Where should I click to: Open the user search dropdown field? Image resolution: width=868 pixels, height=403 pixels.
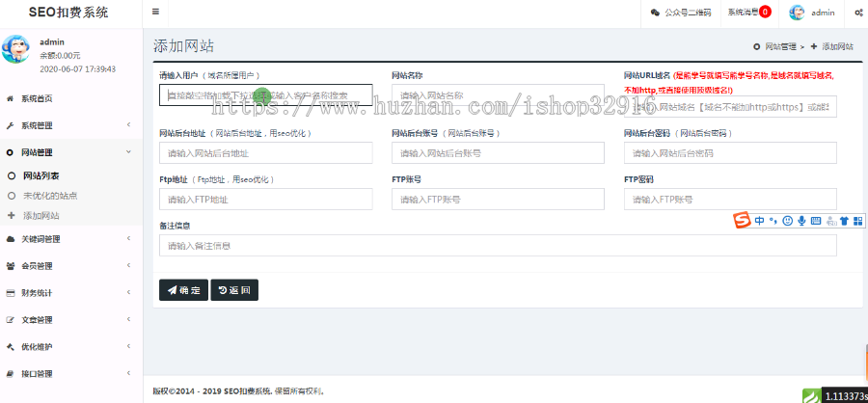266,95
